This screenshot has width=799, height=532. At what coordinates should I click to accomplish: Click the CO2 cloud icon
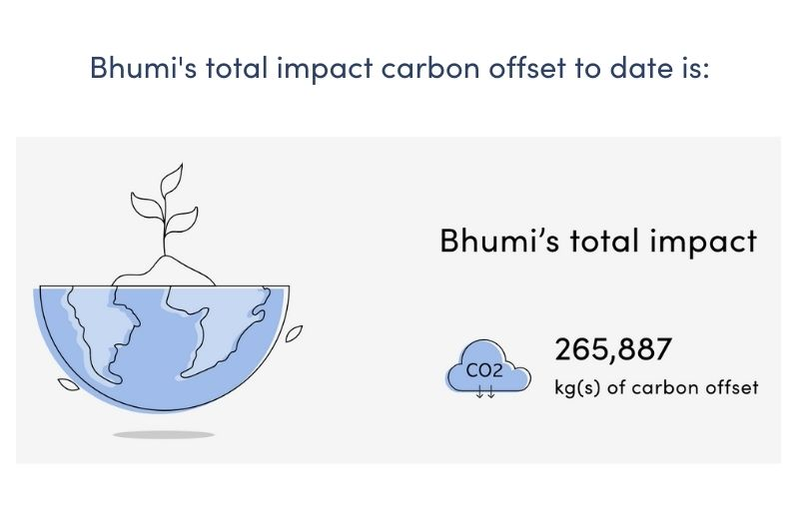pos(488,367)
